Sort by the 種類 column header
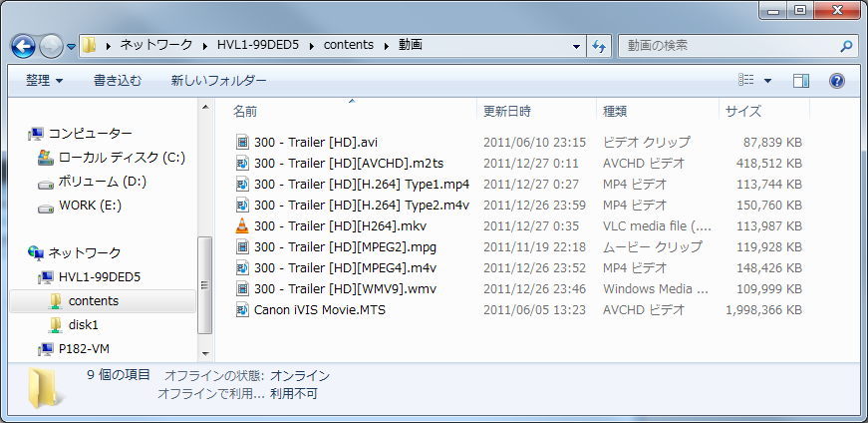Viewport: 868px width, 423px height. point(658,112)
